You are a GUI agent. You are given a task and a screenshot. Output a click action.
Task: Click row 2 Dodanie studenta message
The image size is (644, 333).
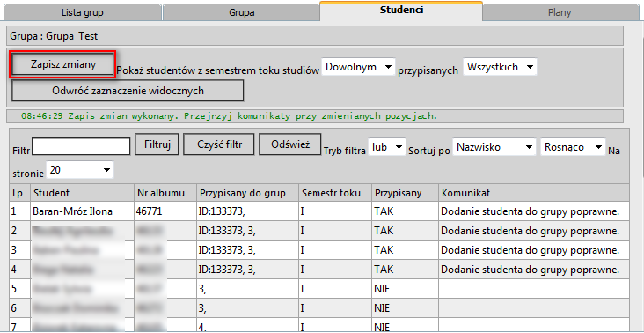coord(530,231)
